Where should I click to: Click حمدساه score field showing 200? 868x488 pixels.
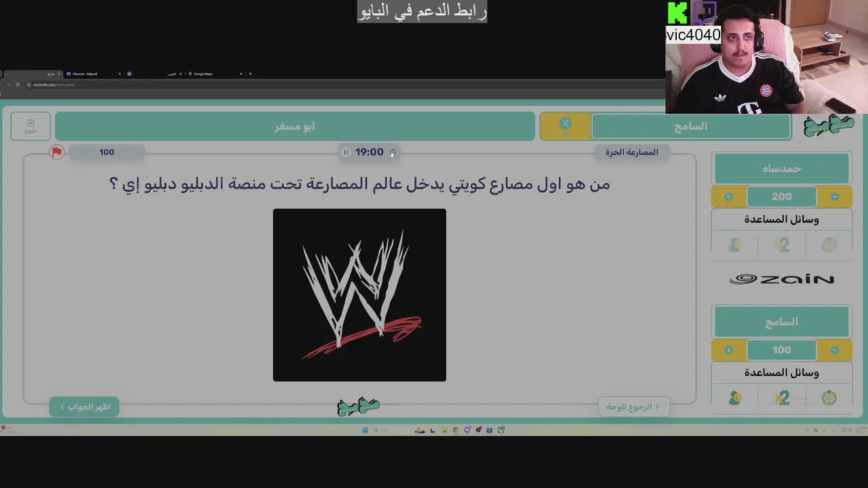[781, 197]
